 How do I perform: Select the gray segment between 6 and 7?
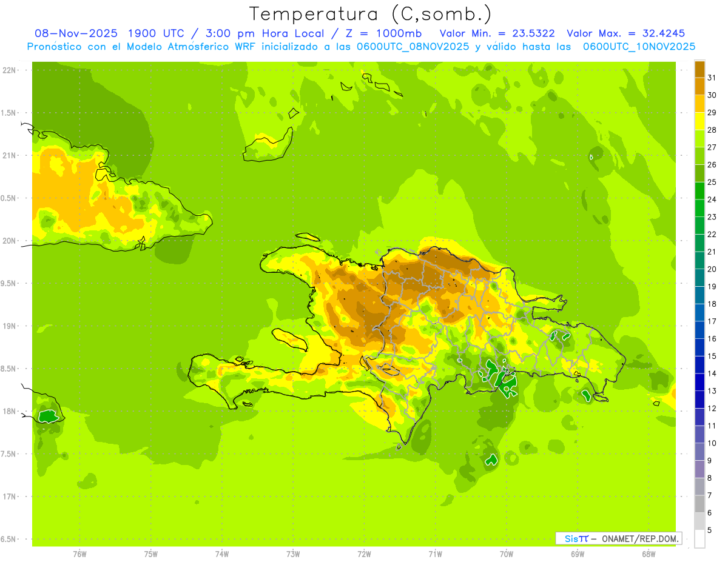[699, 504]
